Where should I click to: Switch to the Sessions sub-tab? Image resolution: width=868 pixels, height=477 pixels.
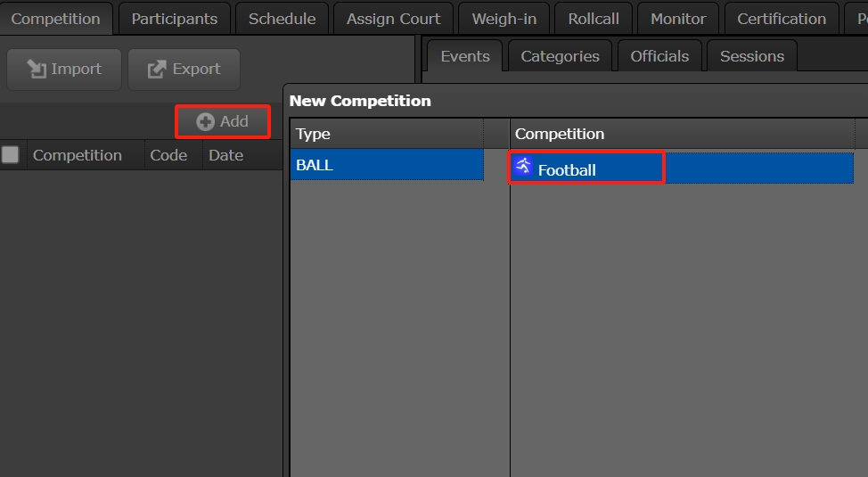(752, 56)
